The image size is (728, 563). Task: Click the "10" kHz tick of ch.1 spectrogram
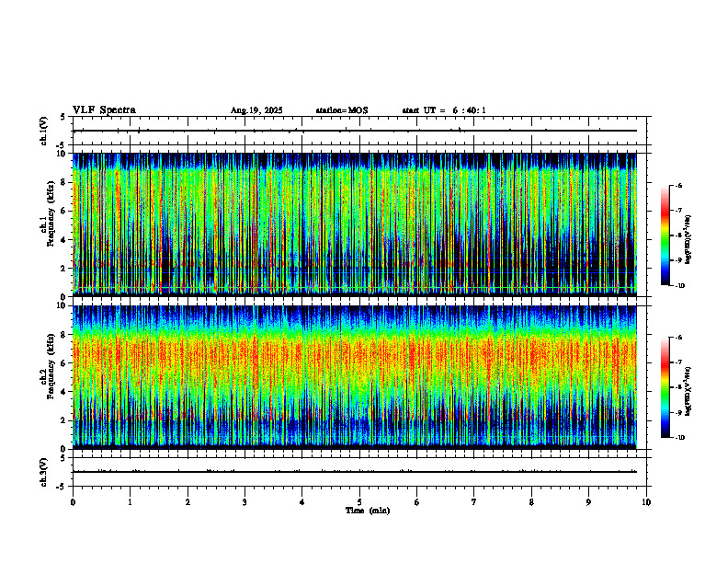(62, 154)
